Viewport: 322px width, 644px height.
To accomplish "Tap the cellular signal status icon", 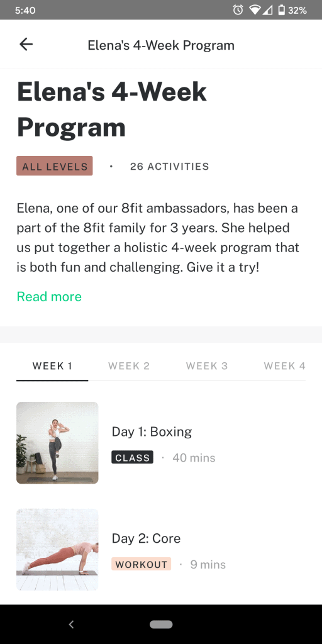I will [x=267, y=10].
